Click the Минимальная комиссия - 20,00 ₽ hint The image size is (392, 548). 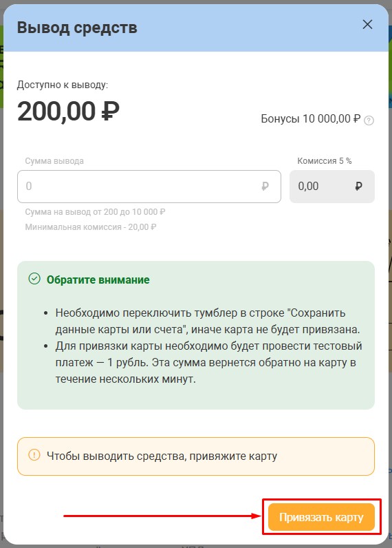pos(91,226)
